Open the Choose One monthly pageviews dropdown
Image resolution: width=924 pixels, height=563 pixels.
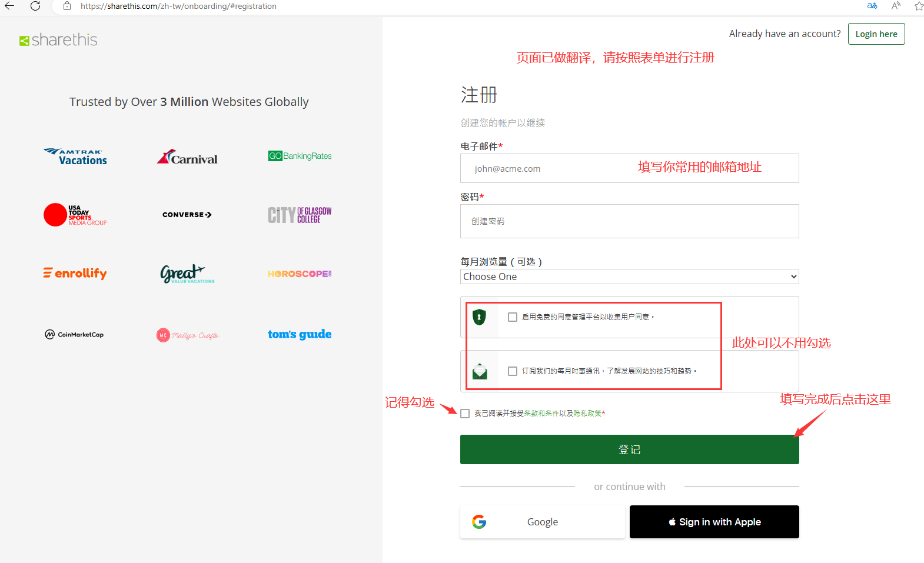630,276
